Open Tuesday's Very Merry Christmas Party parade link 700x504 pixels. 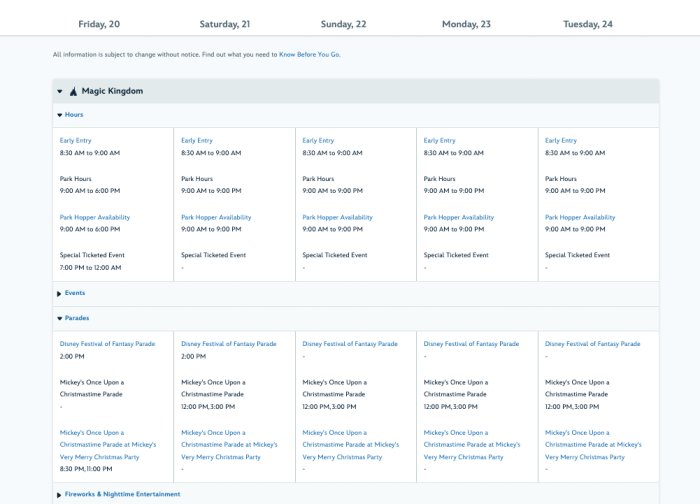593,444
